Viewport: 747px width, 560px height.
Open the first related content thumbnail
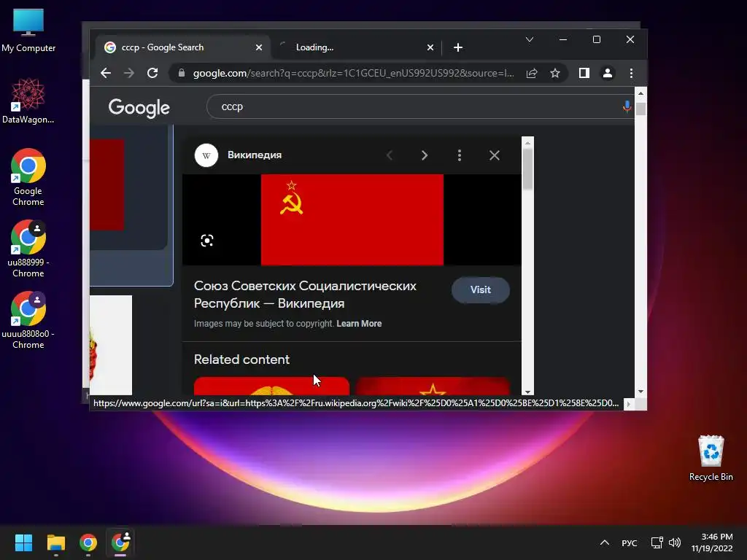(271, 386)
